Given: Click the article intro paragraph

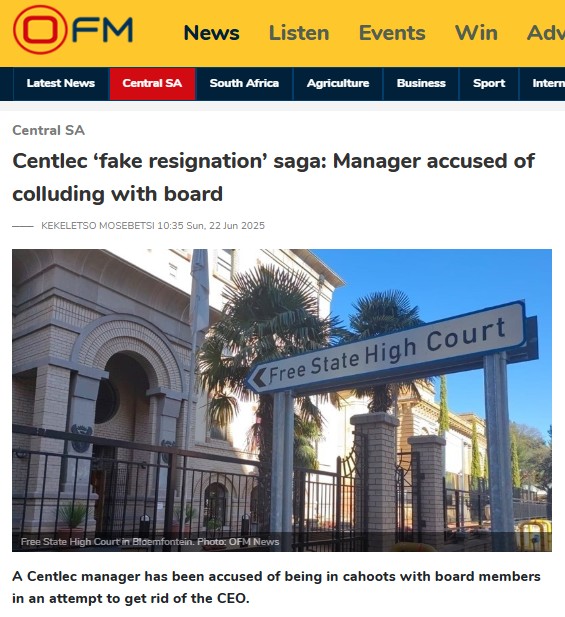Looking at the screenshot, I should point(276,587).
